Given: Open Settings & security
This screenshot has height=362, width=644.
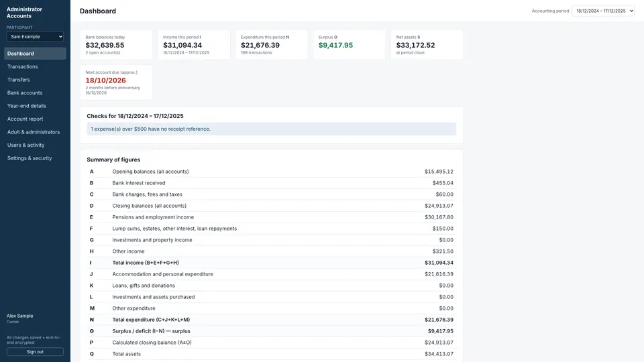Looking at the screenshot, I should tap(35, 158).
